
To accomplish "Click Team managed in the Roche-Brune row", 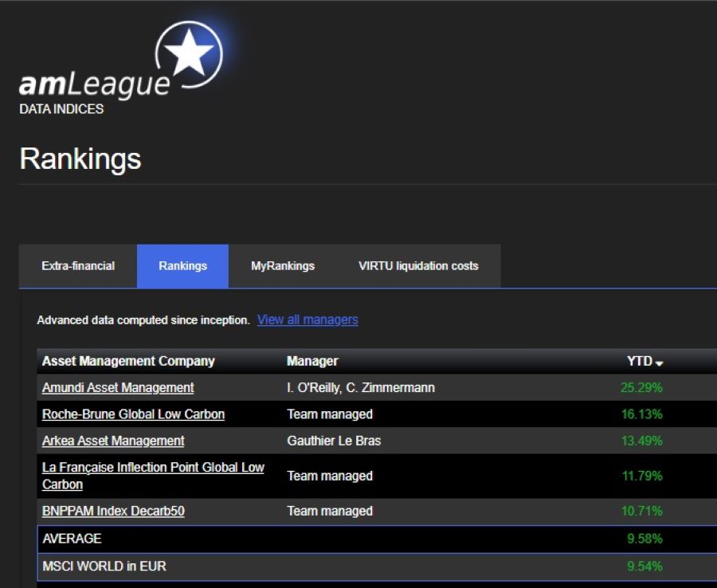I will [x=330, y=414].
